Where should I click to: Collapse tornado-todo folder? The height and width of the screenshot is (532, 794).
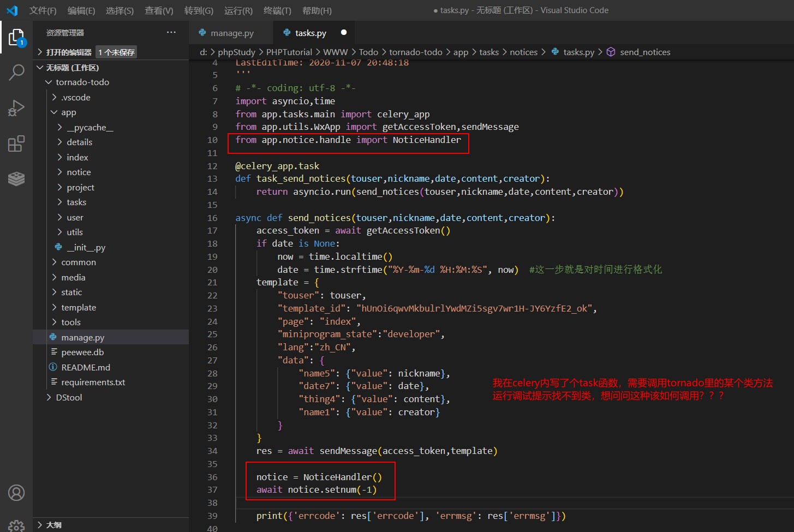pyautogui.click(x=82, y=82)
